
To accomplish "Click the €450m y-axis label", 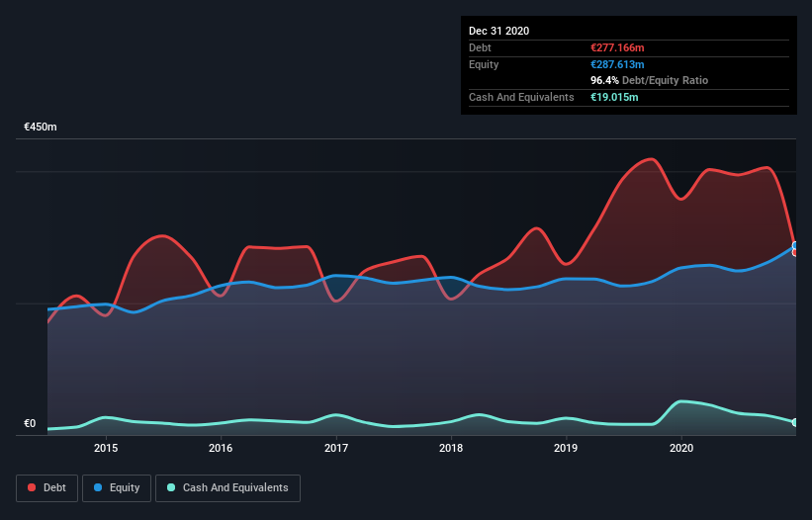I will click(41, 127).
